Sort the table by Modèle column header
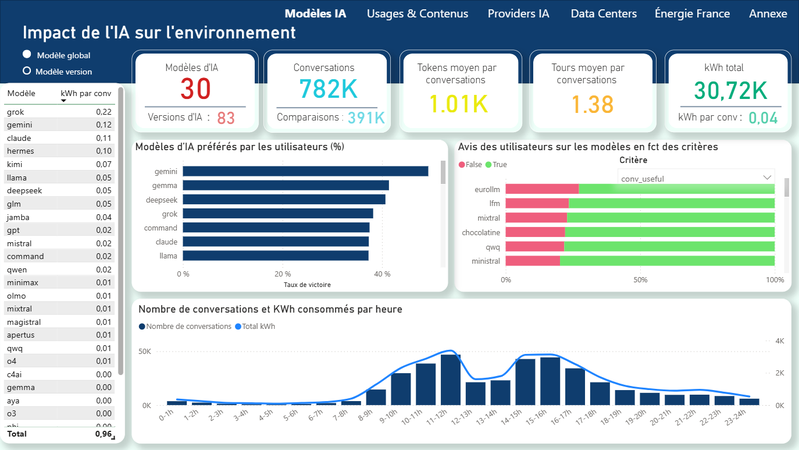This screenshot has width=799, height=450. 21,93
